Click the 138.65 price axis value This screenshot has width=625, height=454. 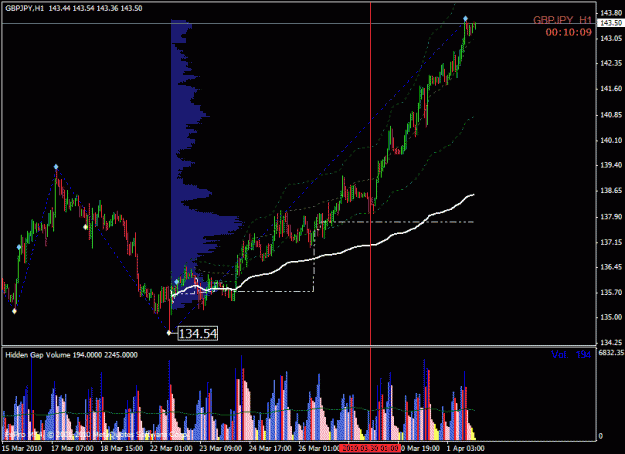tap(611, 191)
